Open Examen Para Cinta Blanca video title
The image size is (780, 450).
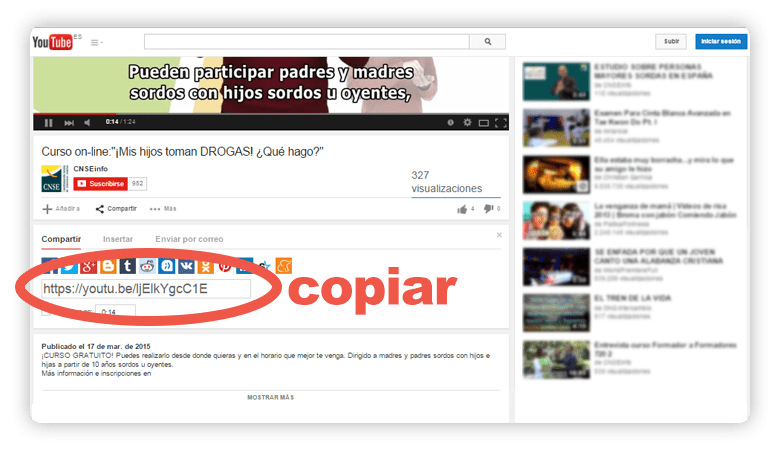click(x=662, y=117)
